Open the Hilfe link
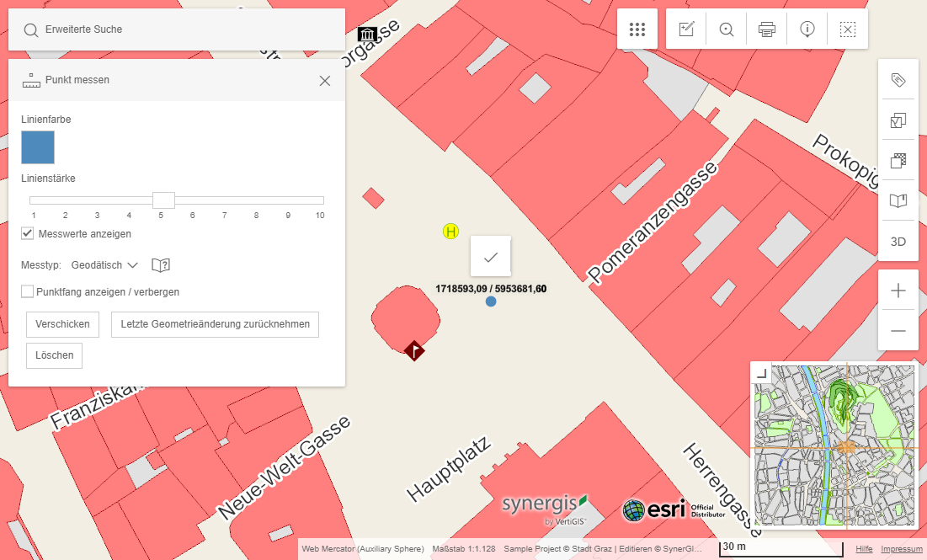 (864, 548)
